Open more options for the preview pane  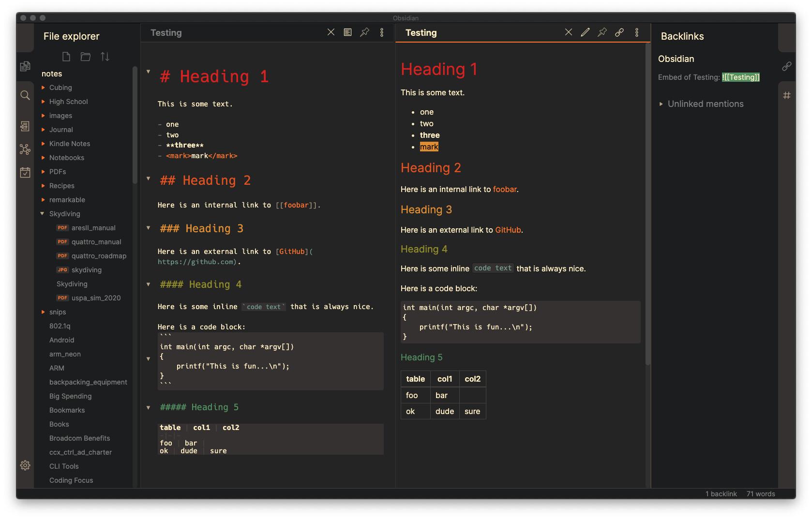(x=637, y=32)
